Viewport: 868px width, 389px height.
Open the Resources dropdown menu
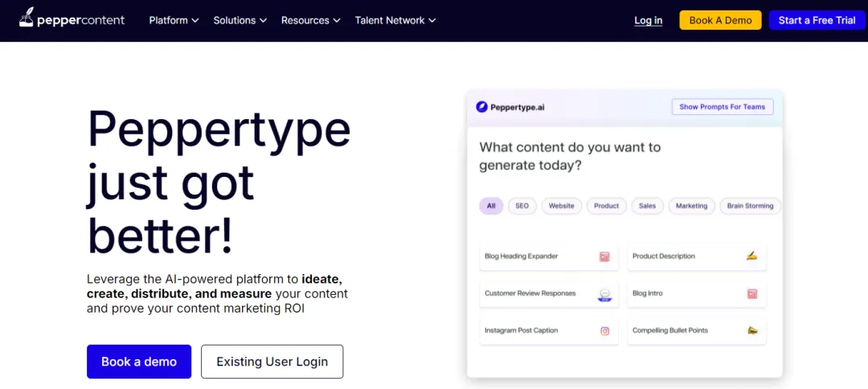310,20
